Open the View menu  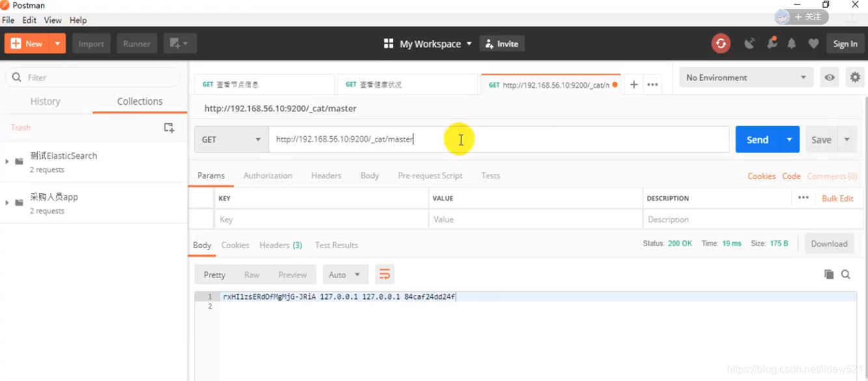click(x=53, y=20)
